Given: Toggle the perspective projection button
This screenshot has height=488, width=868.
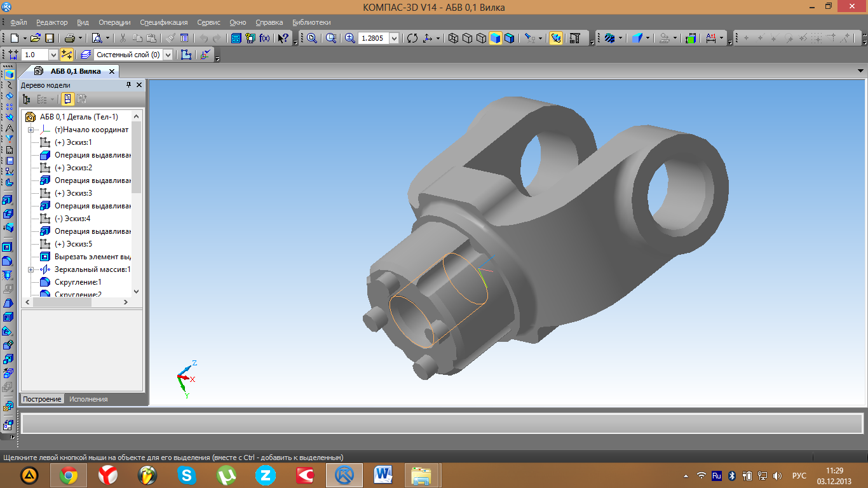Looking at the screenshot, I should point(556,38).
